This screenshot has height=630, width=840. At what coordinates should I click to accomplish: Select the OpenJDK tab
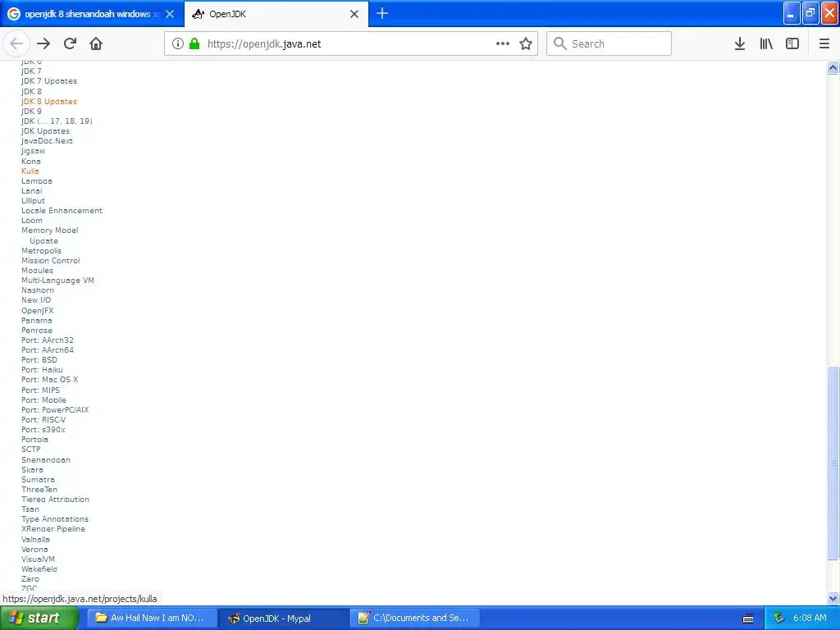coord(276,14)
